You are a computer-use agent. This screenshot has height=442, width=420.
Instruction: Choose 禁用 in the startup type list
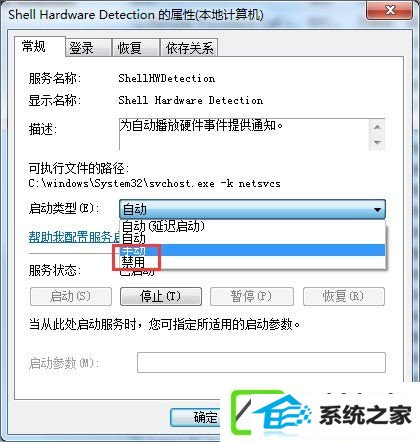[252, 262]
